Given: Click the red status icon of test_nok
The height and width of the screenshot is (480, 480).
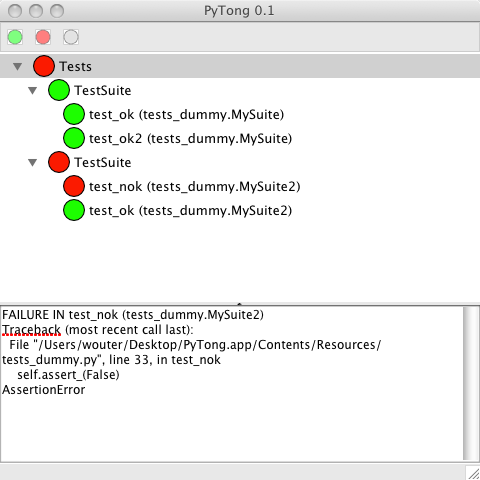Looking at the screenshot, I should 74,186.
